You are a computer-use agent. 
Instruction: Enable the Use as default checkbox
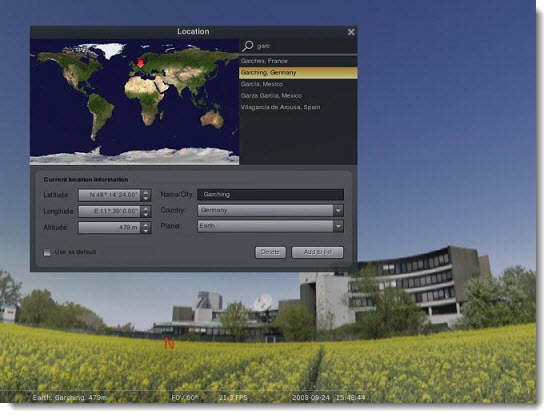coord(47,252)
